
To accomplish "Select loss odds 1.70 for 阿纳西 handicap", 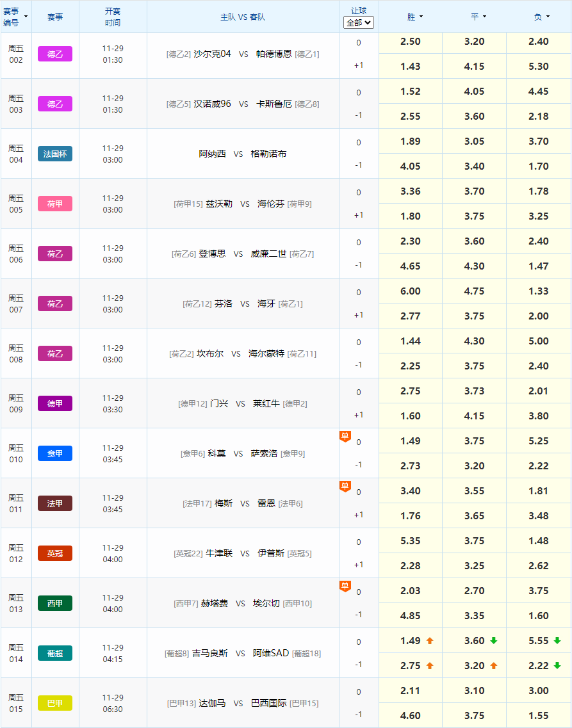I will click(539, 166).
